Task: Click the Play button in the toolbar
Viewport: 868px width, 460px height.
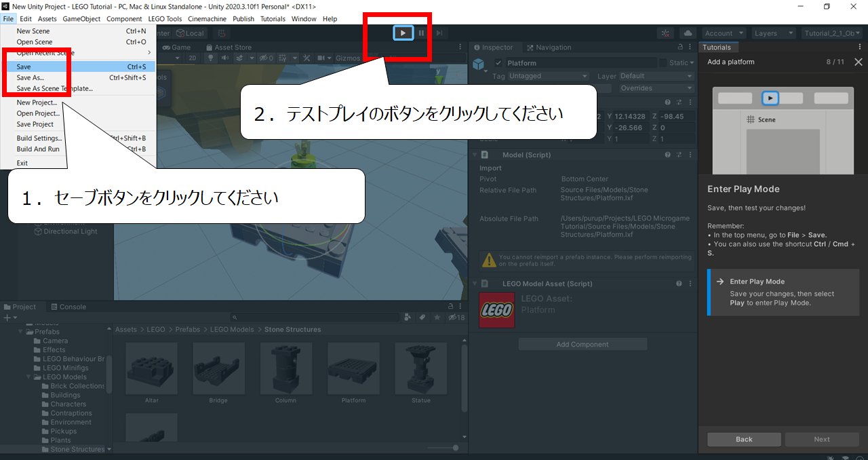Action: [x=403, y=33]
